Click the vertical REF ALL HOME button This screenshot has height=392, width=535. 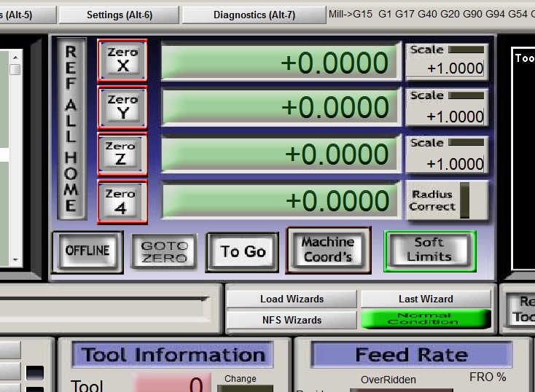(71, 129)
